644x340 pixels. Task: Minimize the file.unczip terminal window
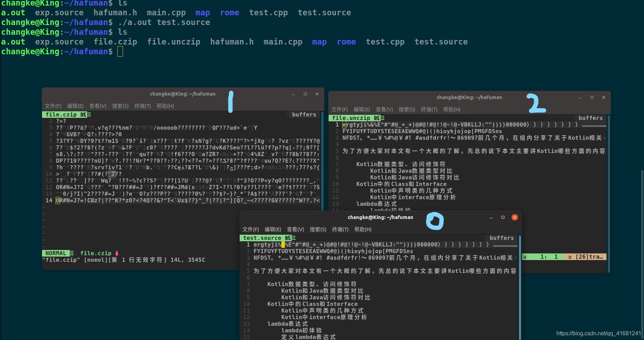point(580,98)
